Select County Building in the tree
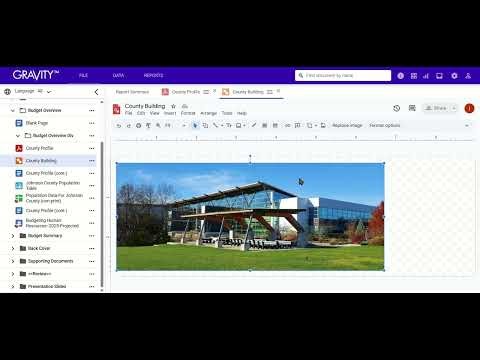The height and width of the screenshot is (360, 480). coord(41,161)
